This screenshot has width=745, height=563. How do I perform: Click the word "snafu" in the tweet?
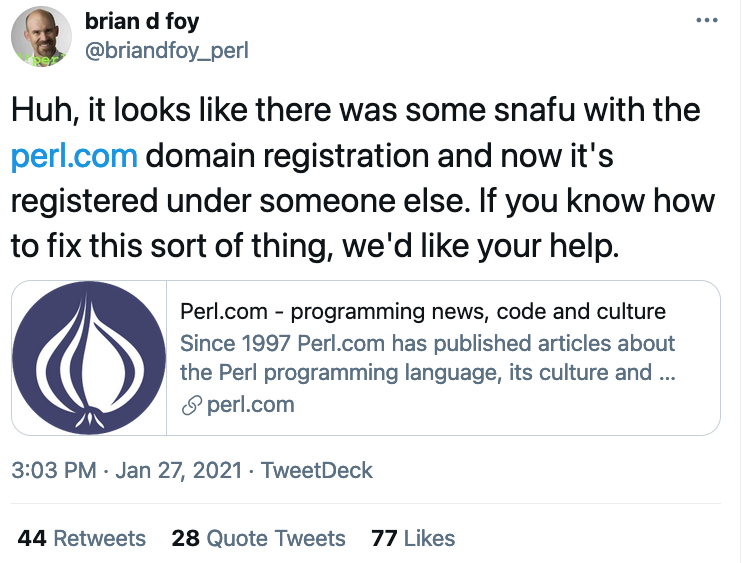tap(533, 111)
